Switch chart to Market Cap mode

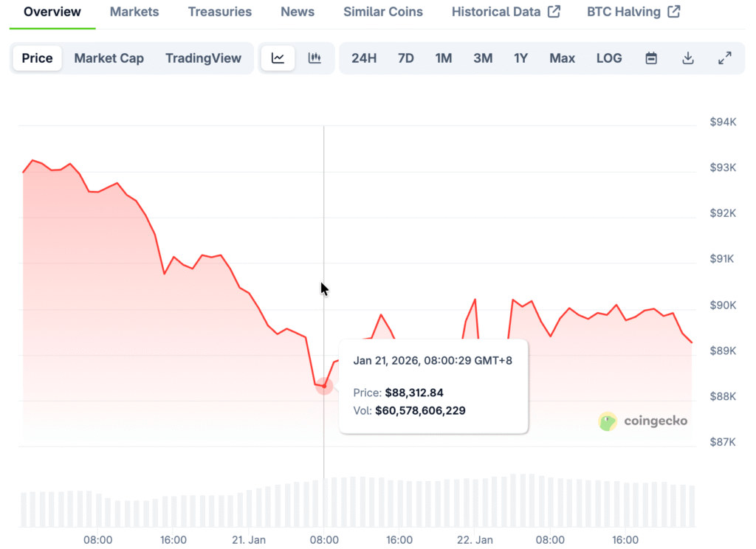109,58
